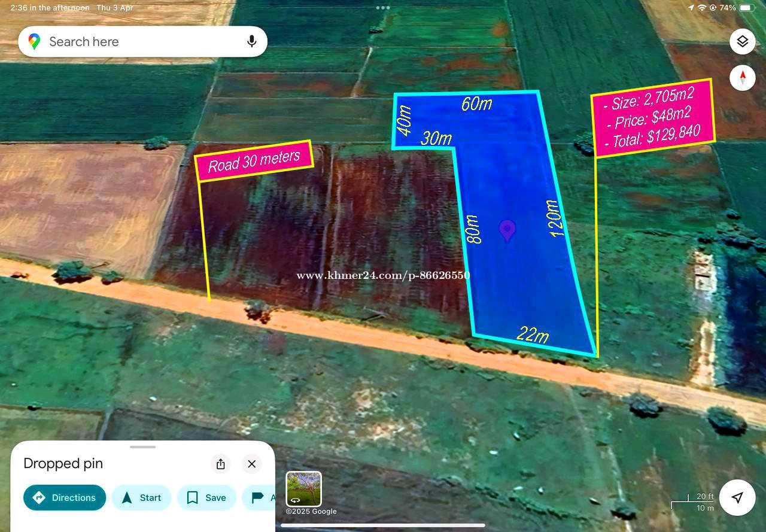The height and width of the screenshot is (532, 766).
Task: Share the dropped pin location
Action: coord(220,464)
